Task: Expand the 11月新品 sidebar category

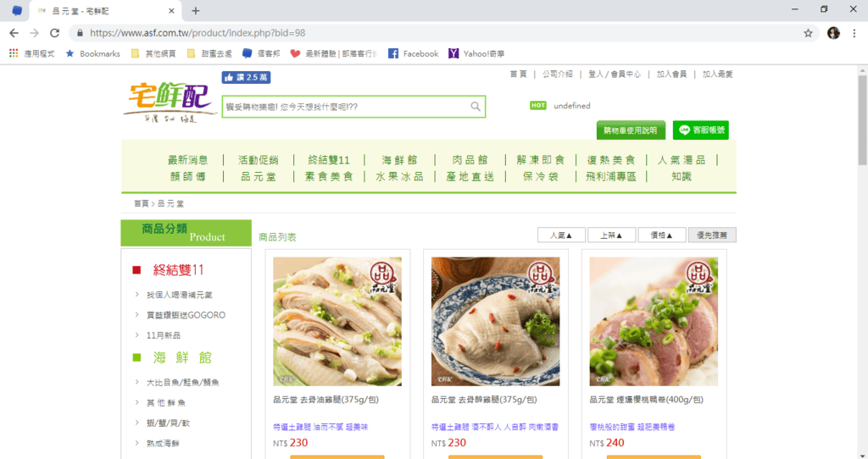Action: click(163, 335)
